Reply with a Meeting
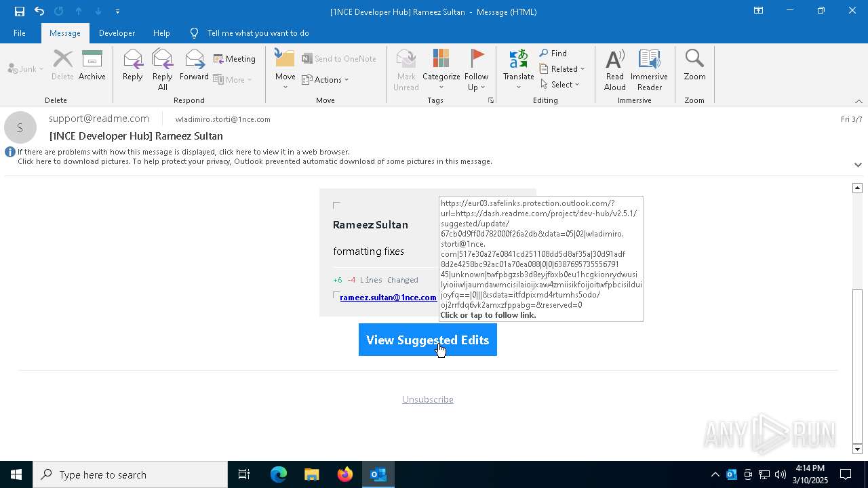 235,59
